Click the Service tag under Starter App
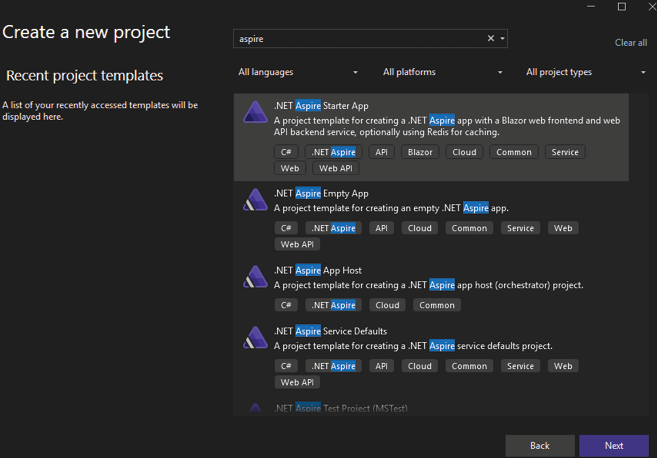657x458 pixels. (565, 152)
